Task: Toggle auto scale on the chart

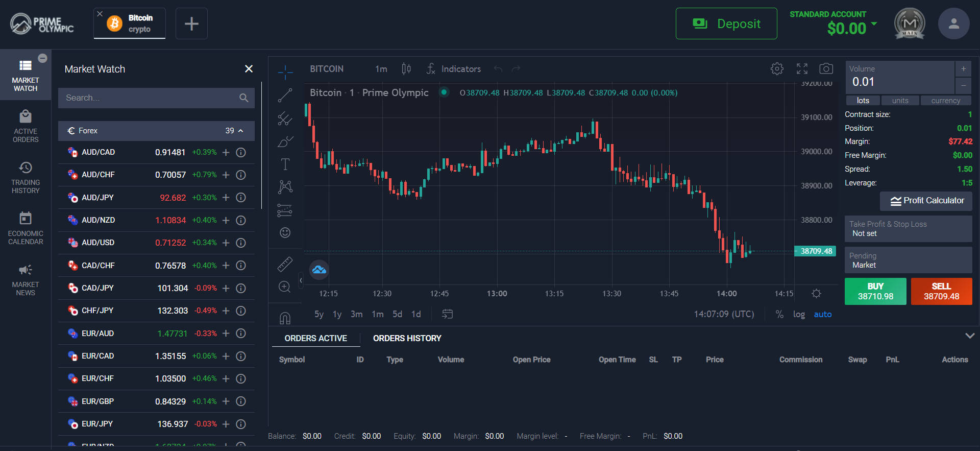Action: [822, 315]
